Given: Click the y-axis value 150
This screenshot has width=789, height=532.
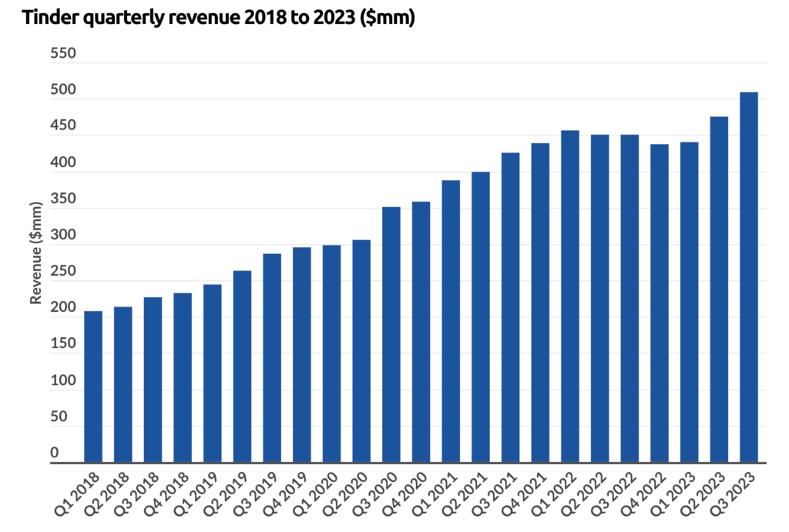Looking at the screenshot, I should coord(63,343).
